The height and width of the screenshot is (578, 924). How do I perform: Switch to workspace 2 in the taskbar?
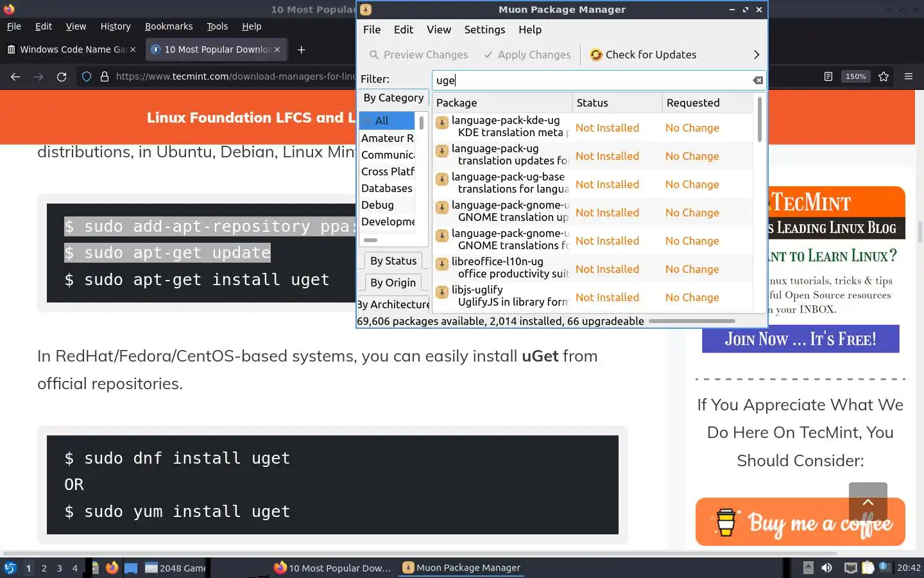tap(44, 568)
